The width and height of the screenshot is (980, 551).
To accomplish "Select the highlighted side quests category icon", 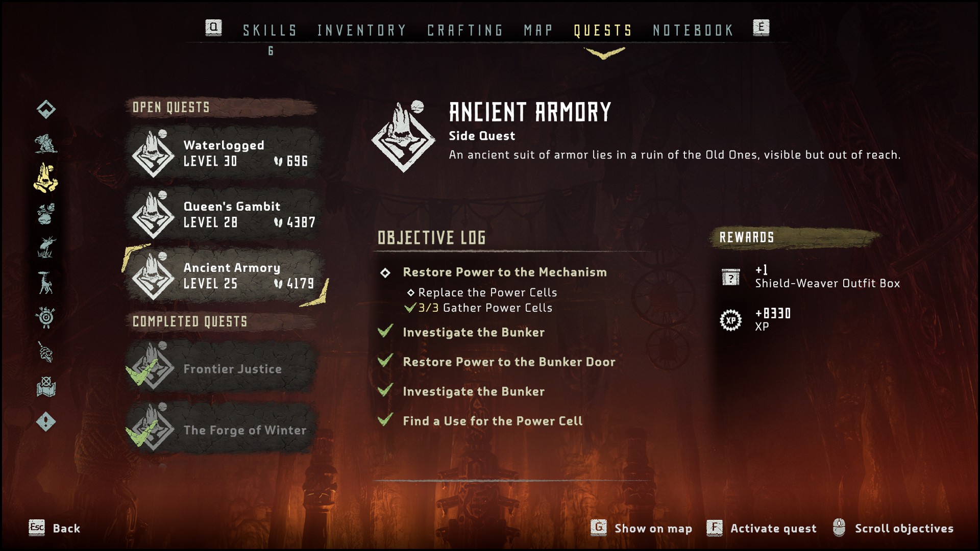I will 46,178.
